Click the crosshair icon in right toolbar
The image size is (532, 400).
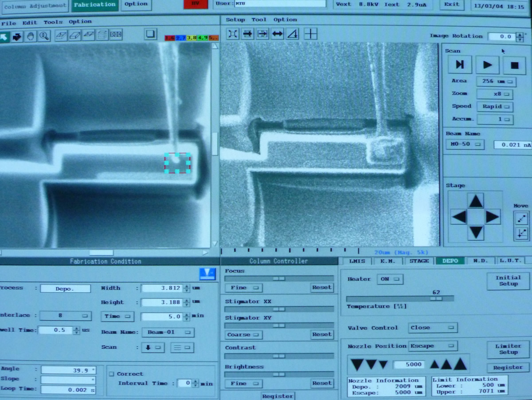(310, 34)
